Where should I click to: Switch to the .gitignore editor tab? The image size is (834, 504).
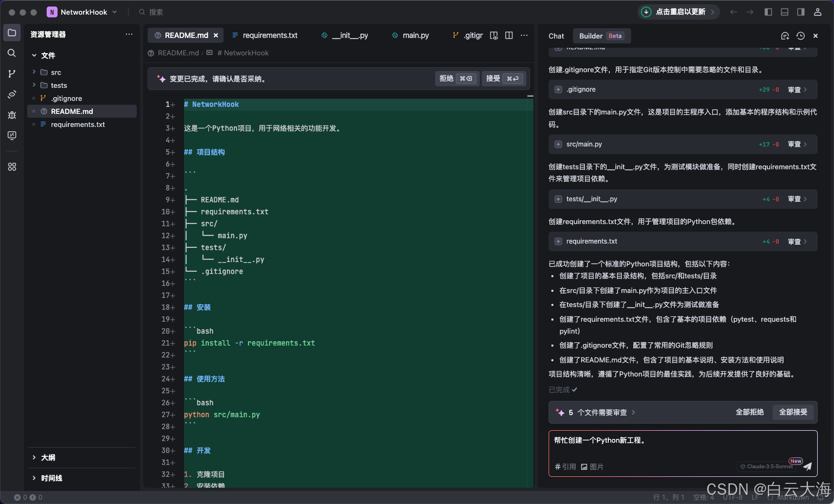pyautogui.click(x=468, y=35)
